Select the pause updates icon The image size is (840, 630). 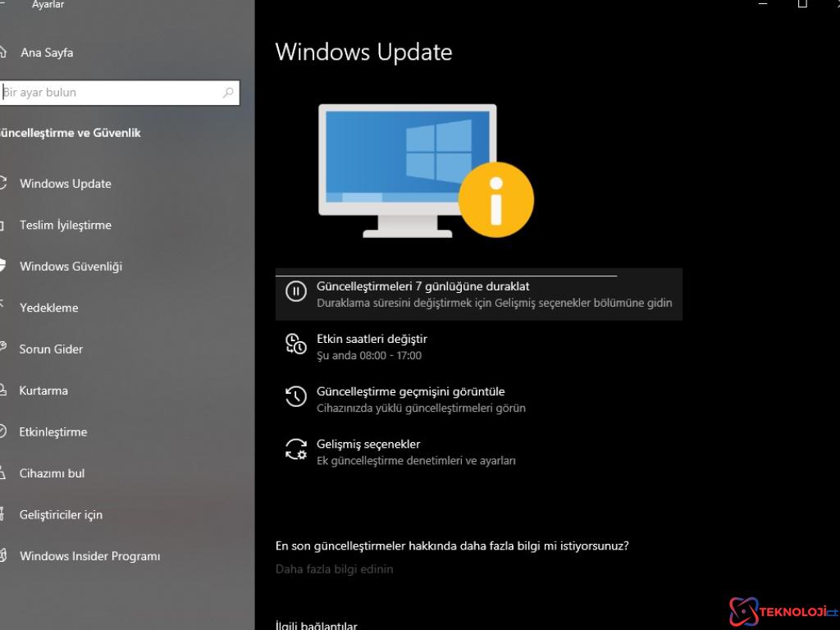pyautogui.click(x=295, y=291)
